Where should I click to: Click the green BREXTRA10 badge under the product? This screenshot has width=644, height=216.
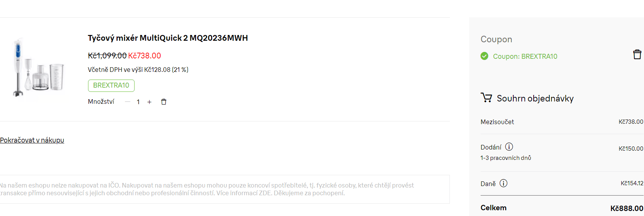click(x=111, y=85)
